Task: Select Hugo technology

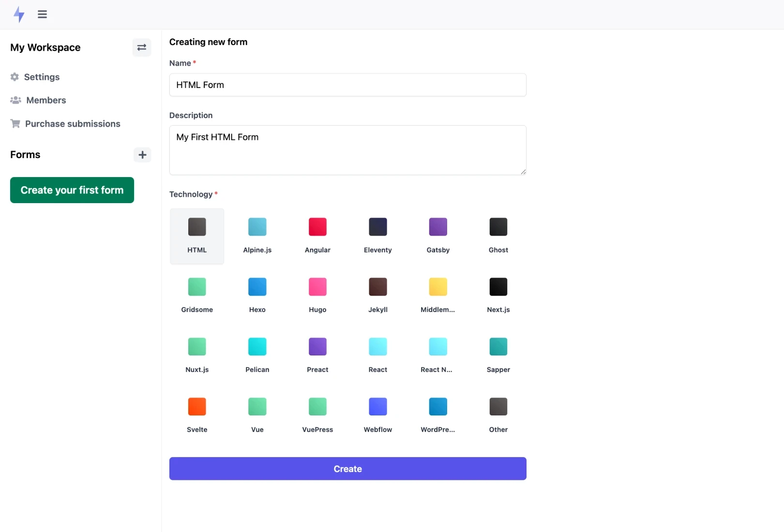Action: [317, 296]
